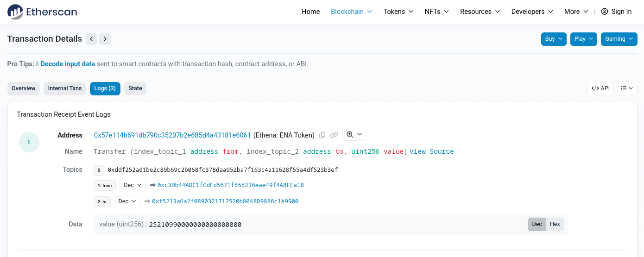
Task: Go to previous transaction arrow
Action: [92, 39]
